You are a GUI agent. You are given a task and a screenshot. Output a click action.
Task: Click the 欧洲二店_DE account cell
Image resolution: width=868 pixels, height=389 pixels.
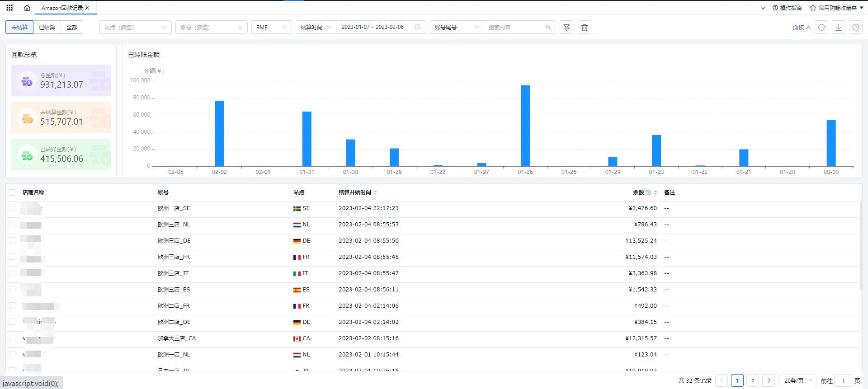(x=174, y=322)
